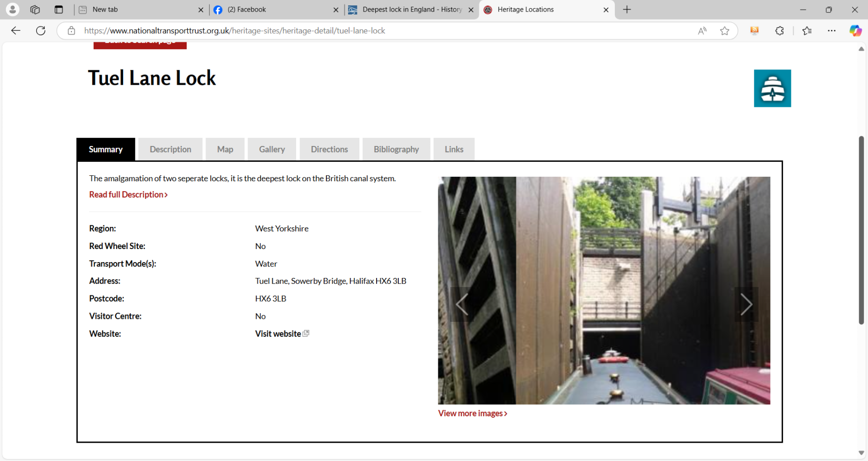
Task: Click the teal ship transport mode icon
Action: (x=773, y=88)
